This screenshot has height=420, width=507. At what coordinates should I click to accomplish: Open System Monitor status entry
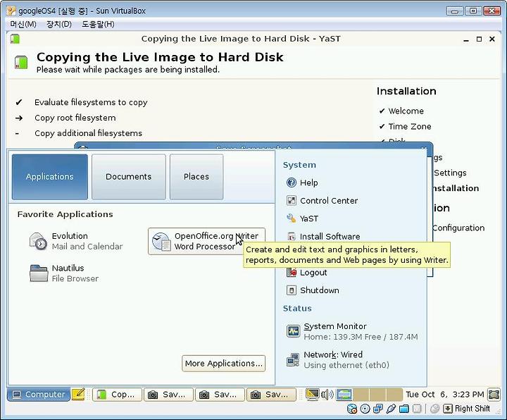pyautogui.click(x=352, y=331)
